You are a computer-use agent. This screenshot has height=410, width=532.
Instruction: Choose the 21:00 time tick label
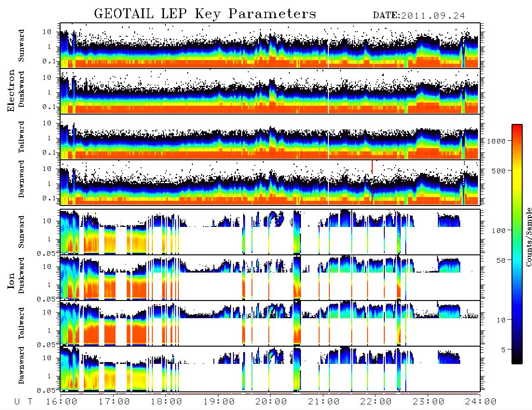click(x=324, y=402)
